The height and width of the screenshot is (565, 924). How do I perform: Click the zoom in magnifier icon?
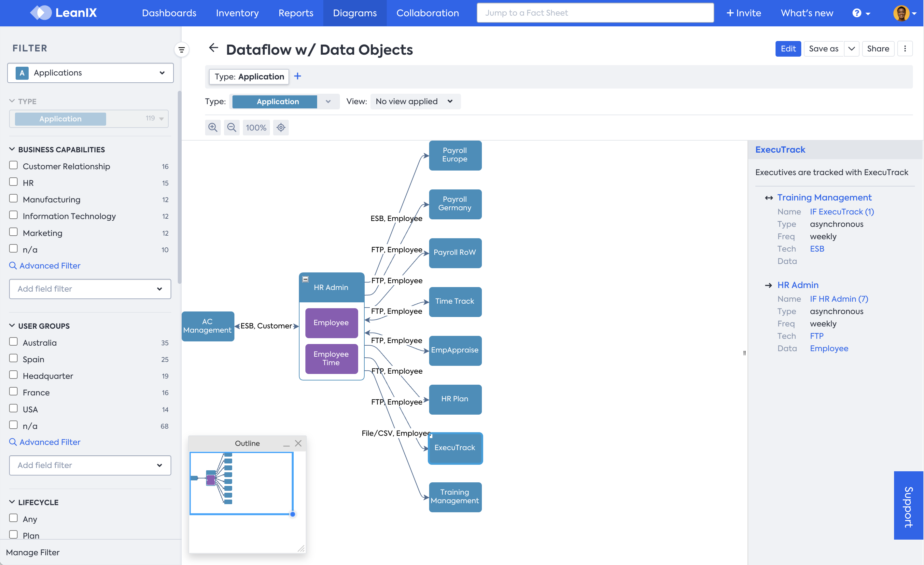[213, 128]
